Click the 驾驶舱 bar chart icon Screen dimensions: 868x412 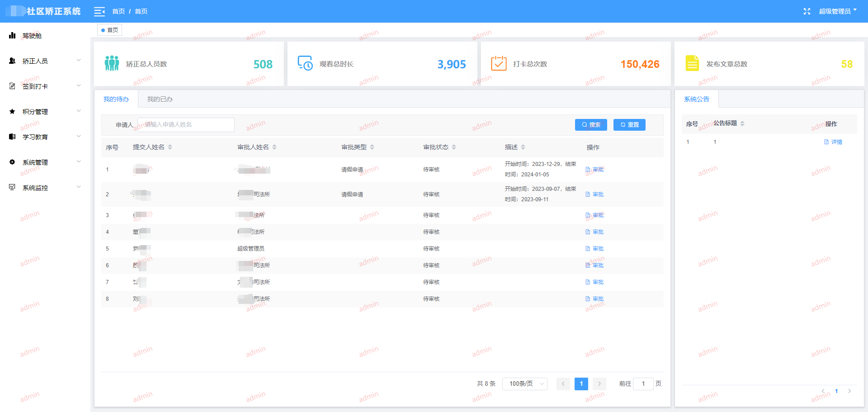coord(12,35)
